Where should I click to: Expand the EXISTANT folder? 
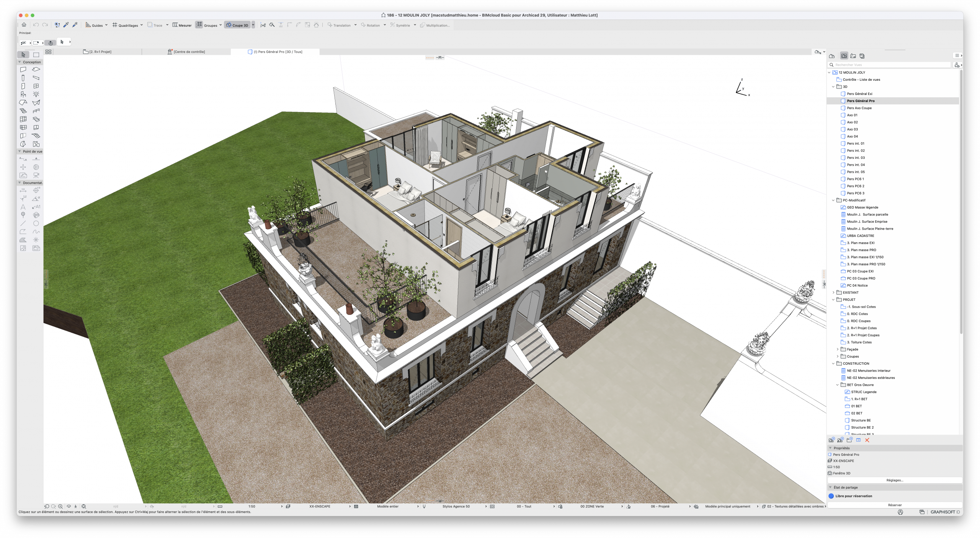click(x=833, y=292)
